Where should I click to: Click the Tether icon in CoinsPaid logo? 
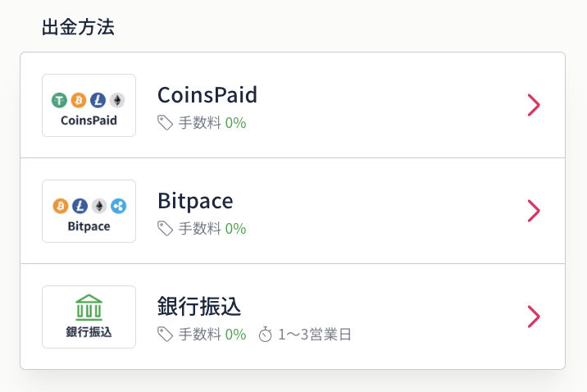point(59,100)
